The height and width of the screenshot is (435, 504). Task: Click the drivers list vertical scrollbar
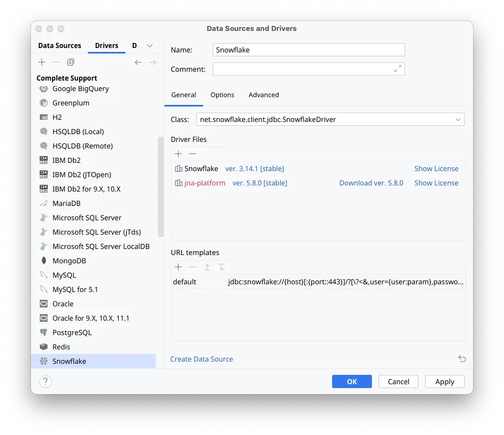point(161,188)
